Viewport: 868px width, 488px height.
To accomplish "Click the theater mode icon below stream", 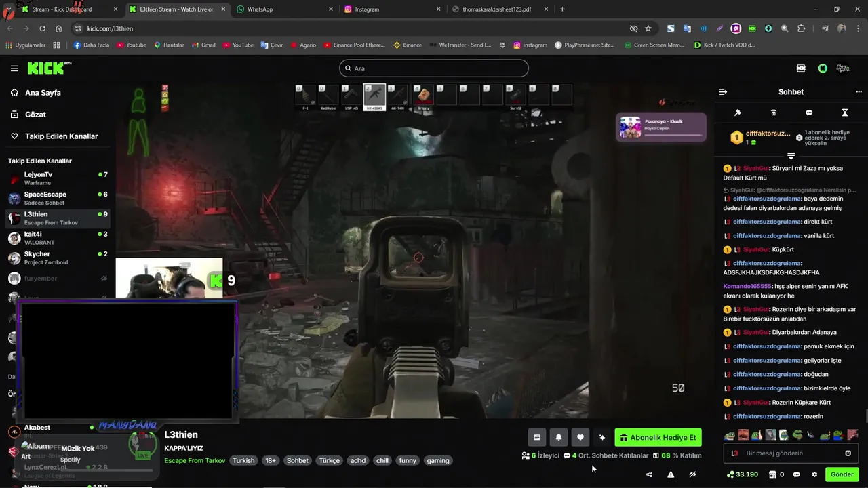I will tap(537, 437).
